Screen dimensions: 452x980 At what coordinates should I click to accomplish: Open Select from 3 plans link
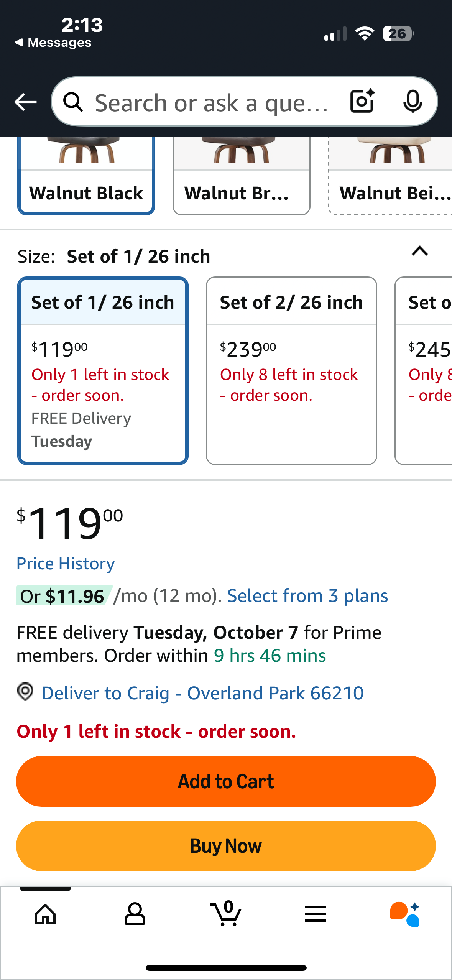307,596
